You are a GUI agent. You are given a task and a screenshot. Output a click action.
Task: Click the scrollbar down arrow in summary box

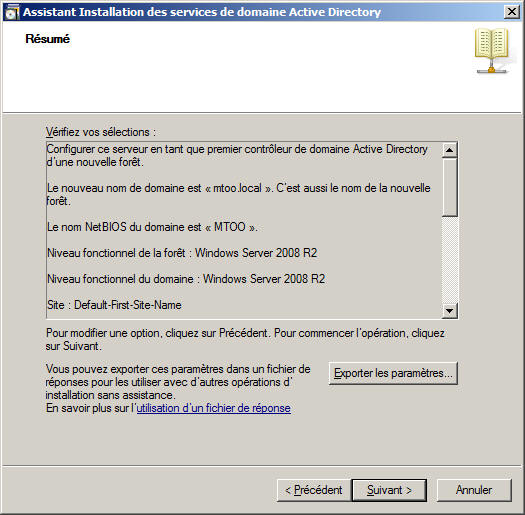(449, 311)
